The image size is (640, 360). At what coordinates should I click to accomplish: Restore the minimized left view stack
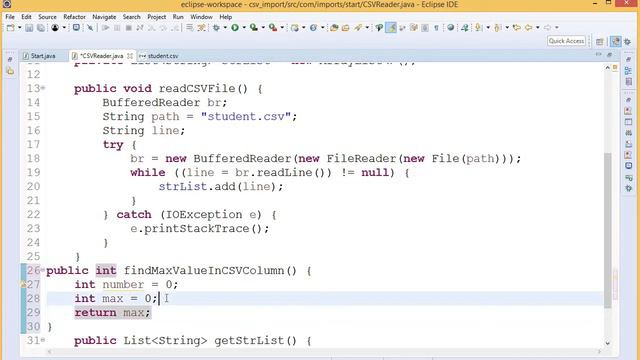[10, 60]
